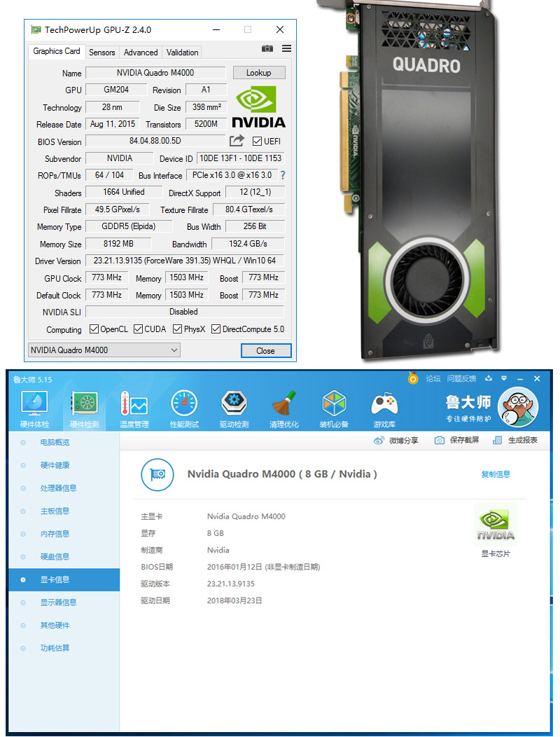
Task: Click the GPU-Z app icon in title bar
Action: (x=36, y=29)
